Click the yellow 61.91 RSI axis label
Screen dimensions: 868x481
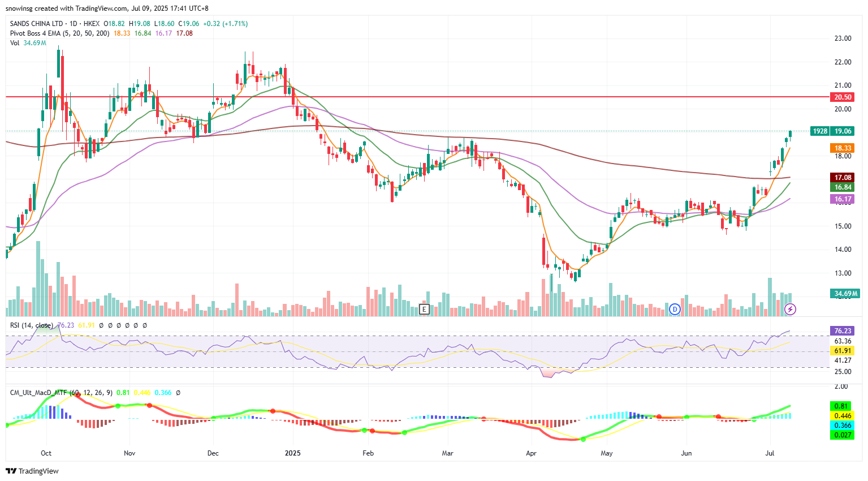click(843, 351)
